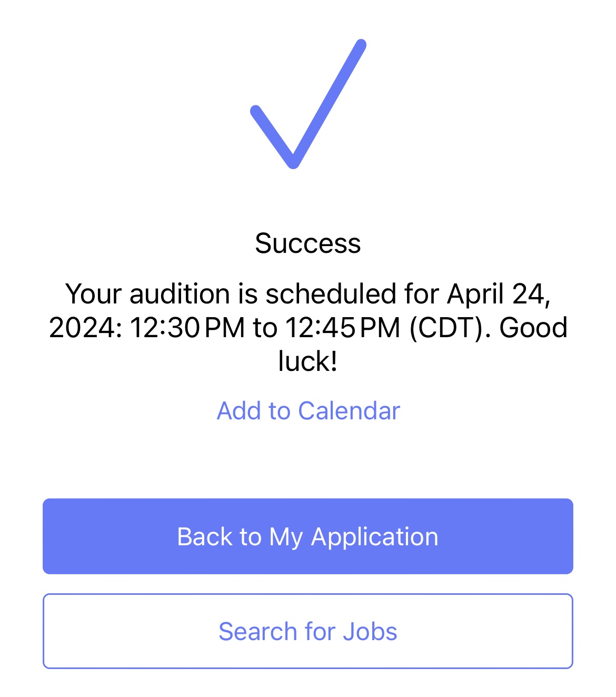
Task: Tap the large tick mark graphic
Action: tap(308, 104)
